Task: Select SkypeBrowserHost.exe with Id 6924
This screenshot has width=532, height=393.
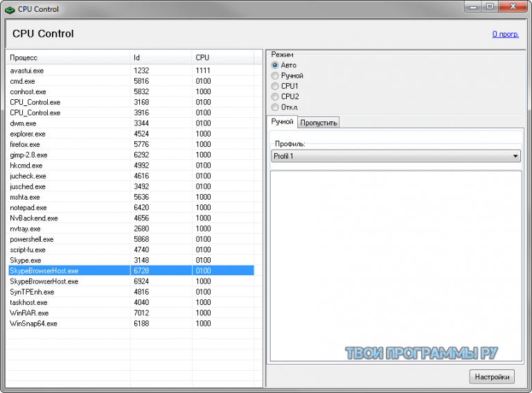Action: pyautogui.click(x=131, y=281)
